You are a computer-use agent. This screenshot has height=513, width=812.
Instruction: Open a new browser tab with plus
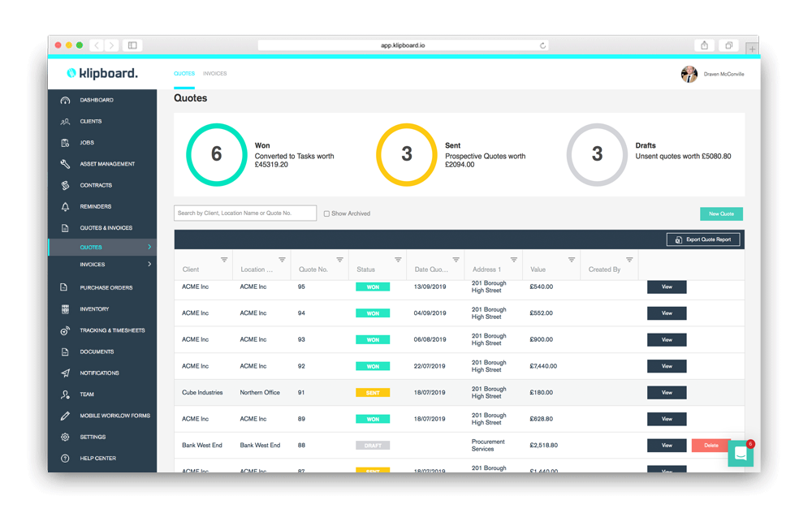(x=752, y=50)
